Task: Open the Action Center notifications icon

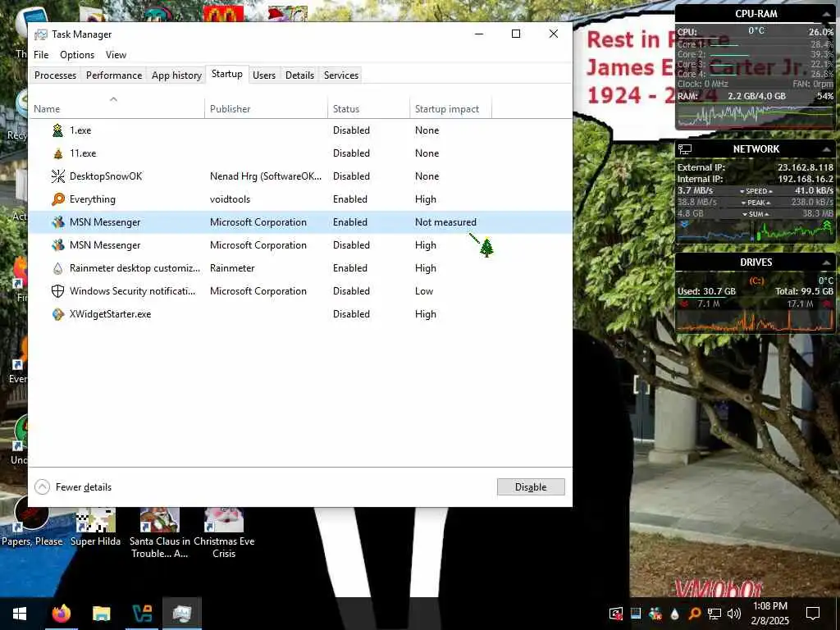Action: (x=813, y=614)
